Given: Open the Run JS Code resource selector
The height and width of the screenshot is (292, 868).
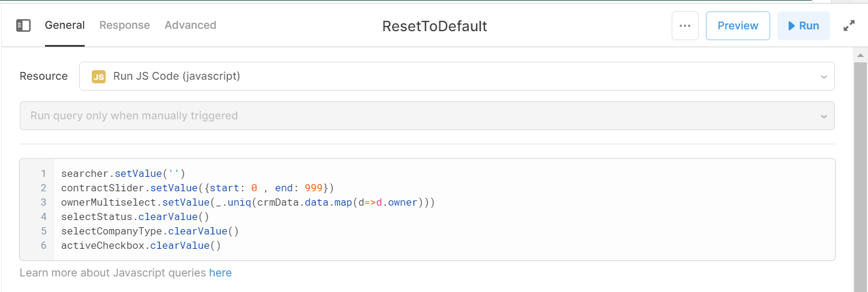Looking at the screenshot, I should (x=457, y=76).
